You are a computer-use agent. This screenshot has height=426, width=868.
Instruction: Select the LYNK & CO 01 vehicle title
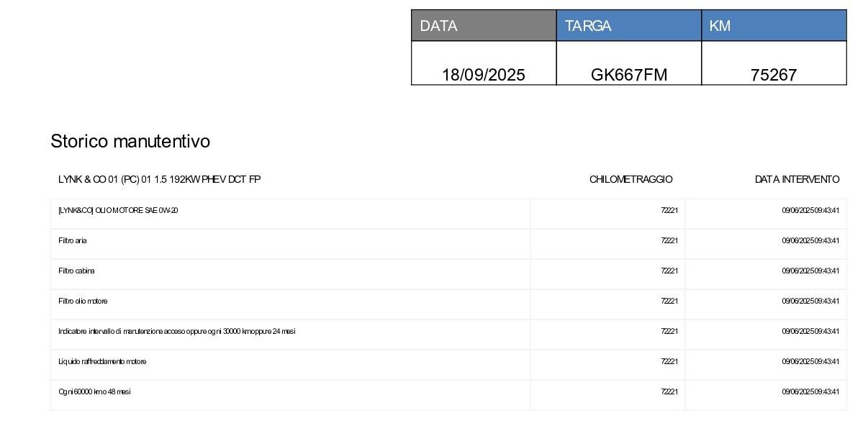click(159, 179)
